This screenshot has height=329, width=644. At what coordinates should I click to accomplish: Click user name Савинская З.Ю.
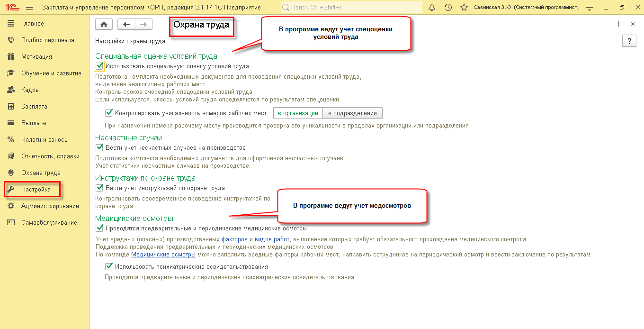click(x=527, y=8)
